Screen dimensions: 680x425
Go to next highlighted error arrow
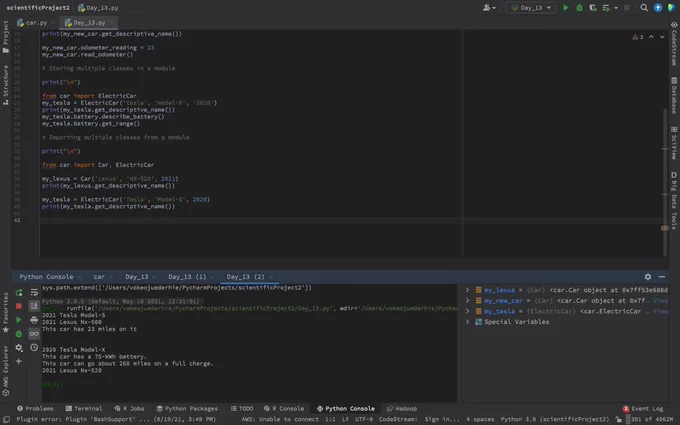[662, 37]
